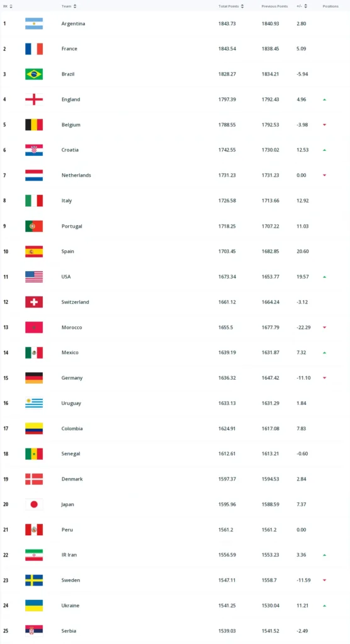350x644 pixels.
Task: Click Morocco's red down-arrow position indicator
Action: point(324,327)
